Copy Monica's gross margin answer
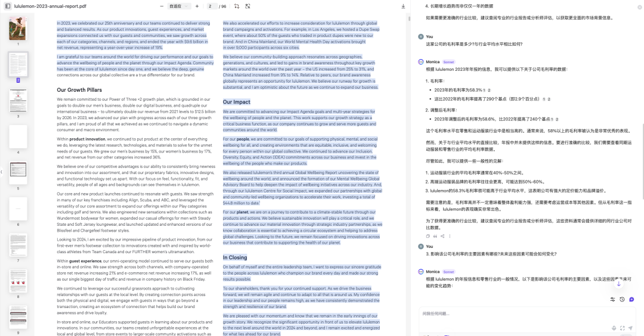This screenshot has width=644, height=336. coord(428,237)
